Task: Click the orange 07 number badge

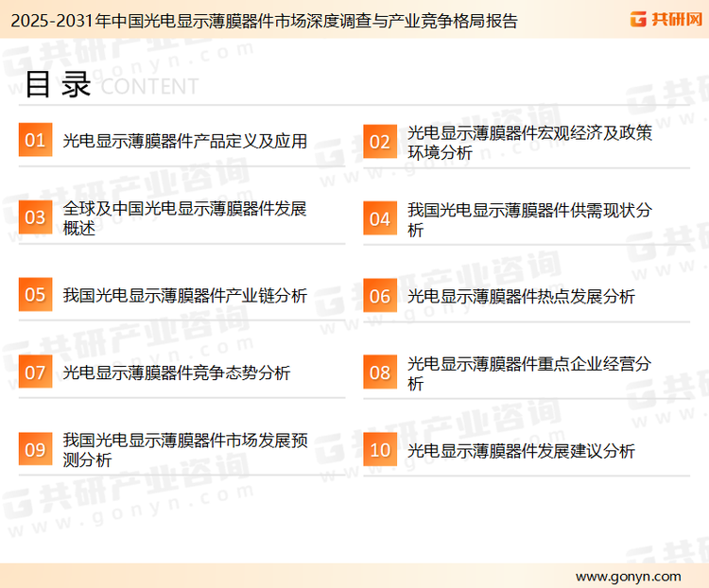Action: click(35, 372)
